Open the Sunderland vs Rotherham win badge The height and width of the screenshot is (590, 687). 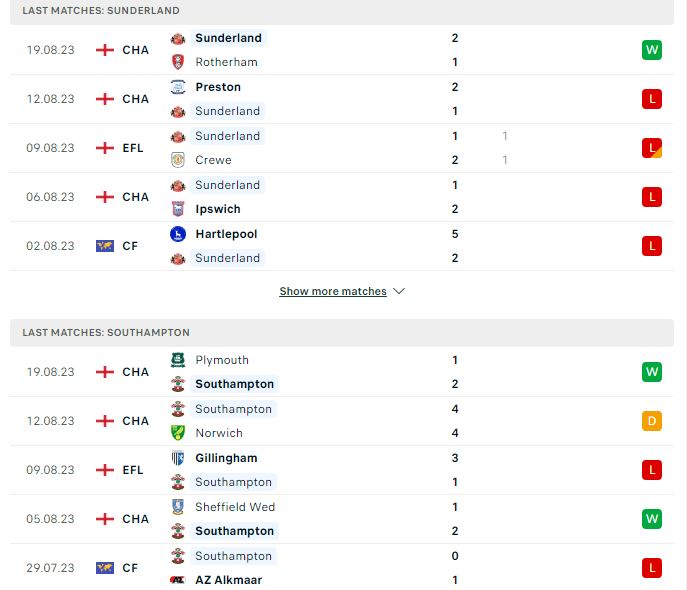click(652, 50)
